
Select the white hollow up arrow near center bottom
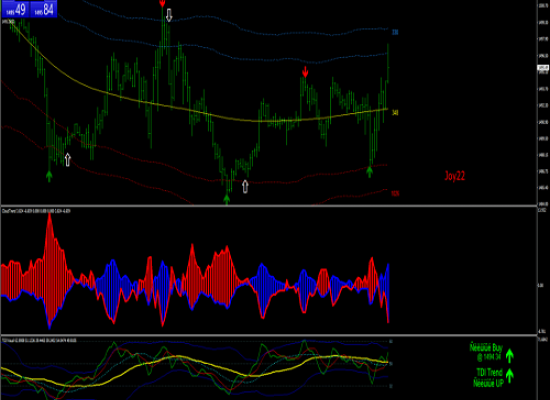245,186
